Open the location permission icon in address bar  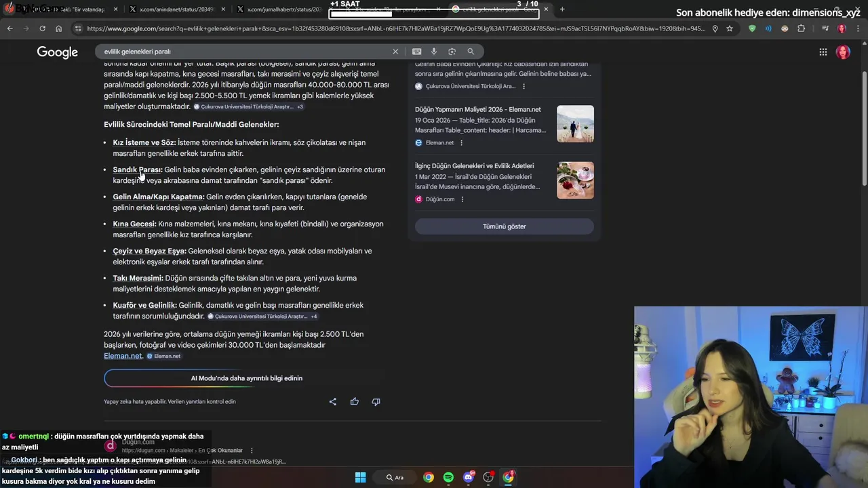pos(715,28)
